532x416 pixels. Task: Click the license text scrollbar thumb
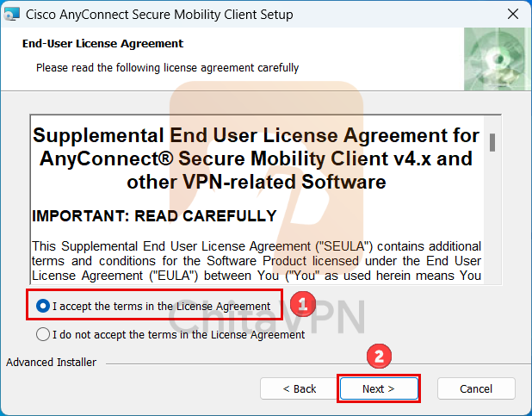[x=492, y=142]
